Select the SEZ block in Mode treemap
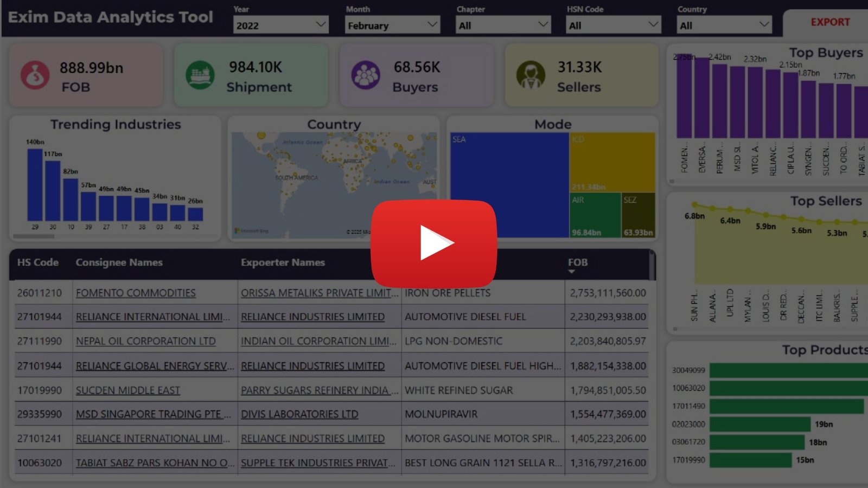Screen dimensions: 868x488 tap(639, 215)
